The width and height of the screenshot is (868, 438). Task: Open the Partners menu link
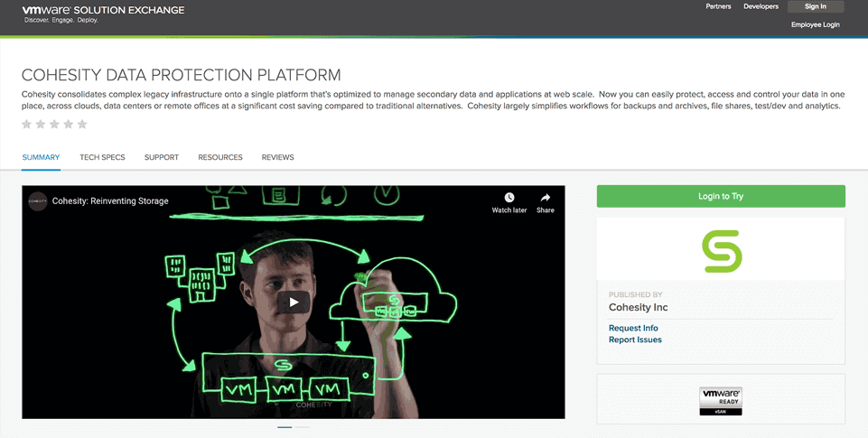click(718, 6)
